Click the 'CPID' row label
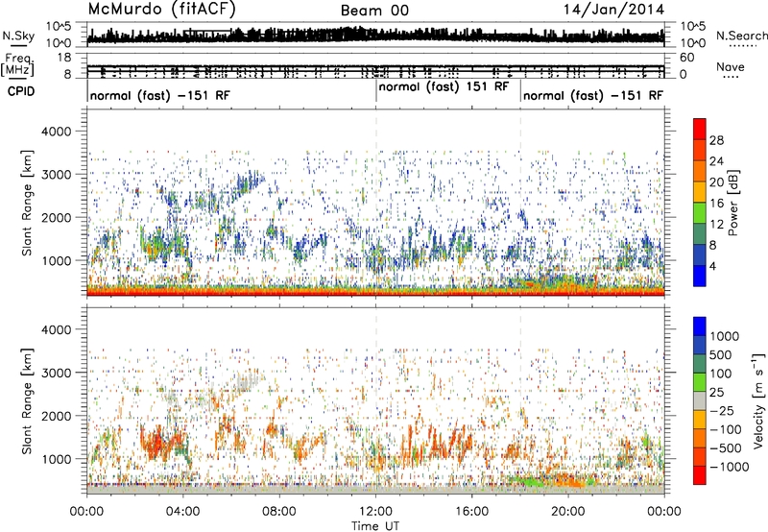 click(x=21, y=91)
